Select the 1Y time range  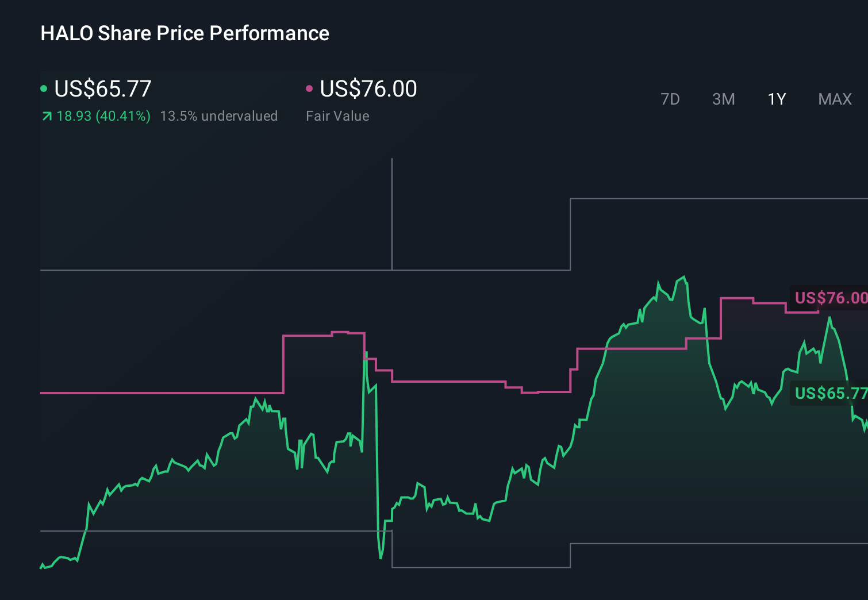click(776, 99)
